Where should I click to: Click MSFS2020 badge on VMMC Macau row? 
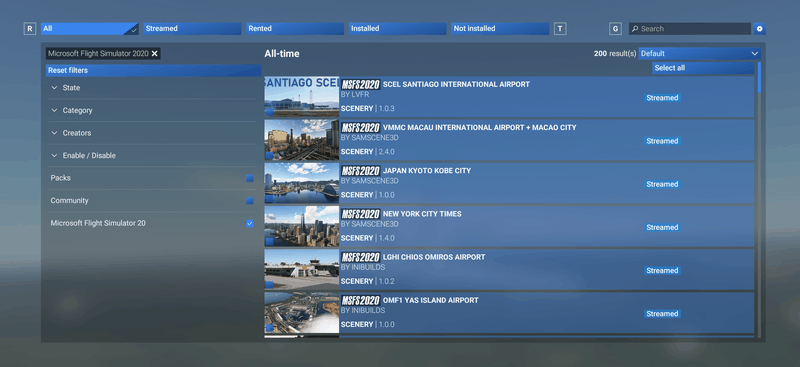point(361,128)
